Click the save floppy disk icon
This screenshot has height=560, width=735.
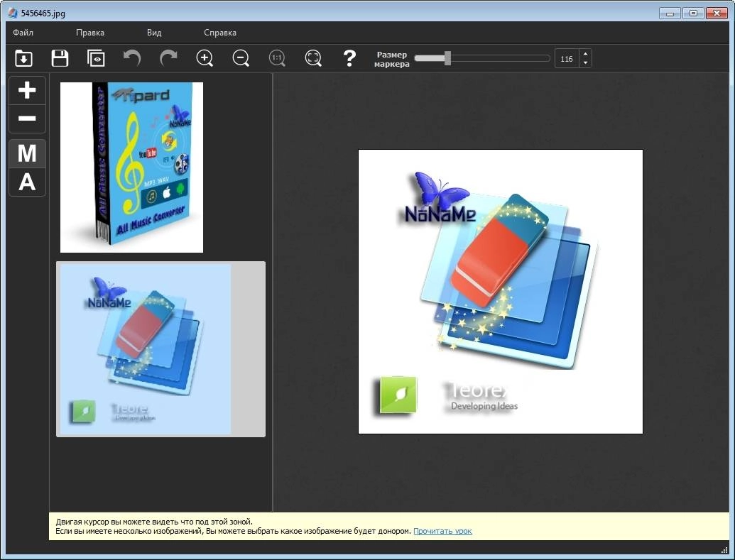click(x=60, y=59)
